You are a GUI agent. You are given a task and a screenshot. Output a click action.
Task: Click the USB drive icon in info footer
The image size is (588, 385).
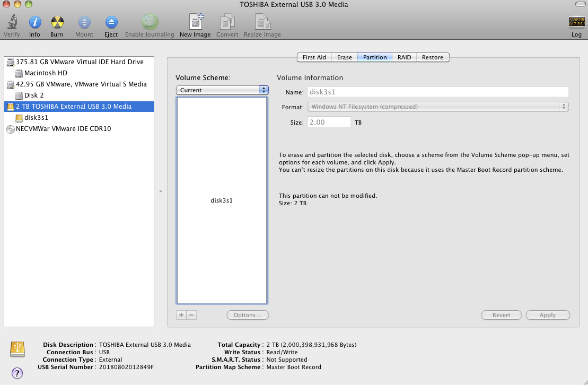(17, 349)
